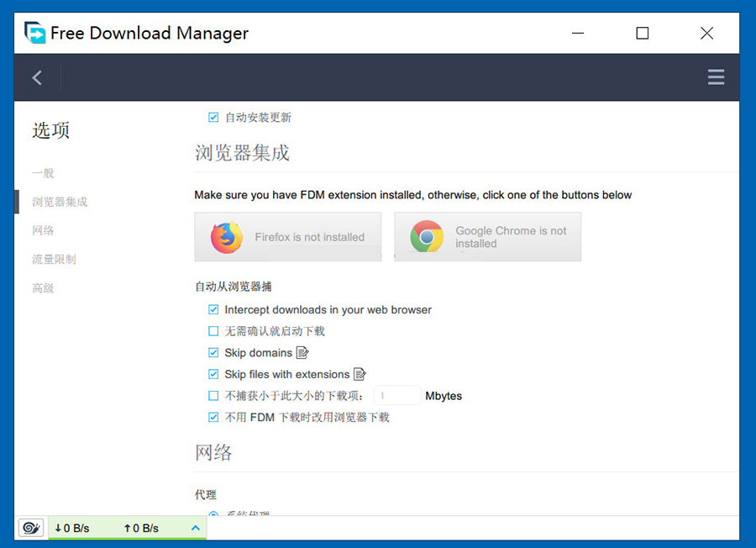Toggle Intercept downloads in your web browser

213,310
